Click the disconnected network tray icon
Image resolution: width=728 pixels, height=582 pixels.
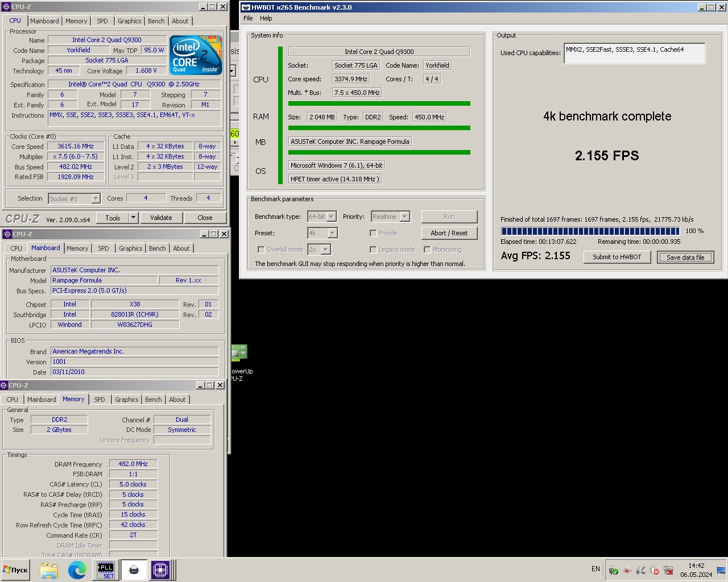668,570
